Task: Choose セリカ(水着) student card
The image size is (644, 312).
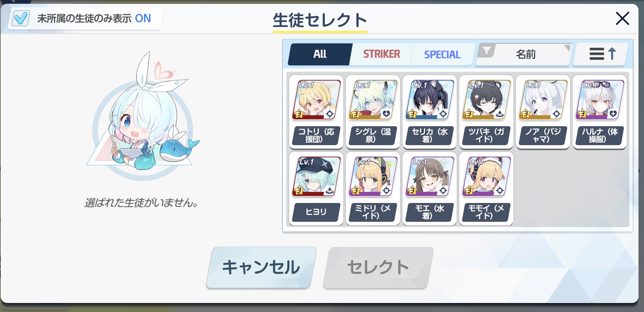Action: pyautogui.click(x=429, y=112)
